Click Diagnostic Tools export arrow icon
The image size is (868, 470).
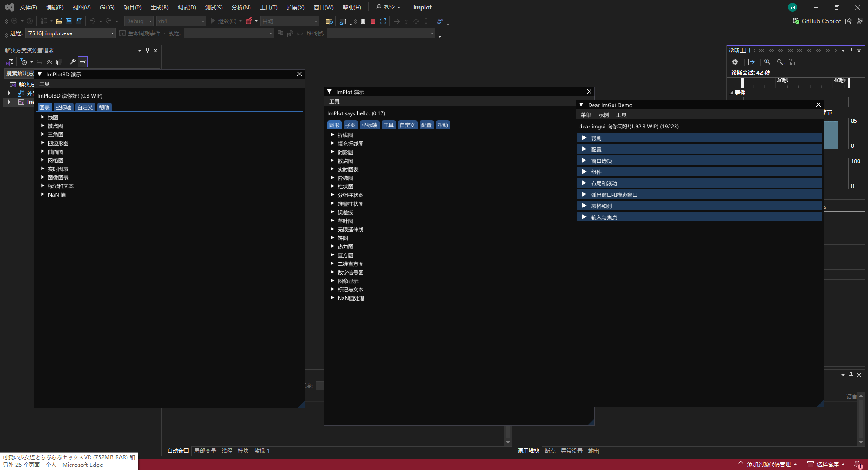pos(751,62)
